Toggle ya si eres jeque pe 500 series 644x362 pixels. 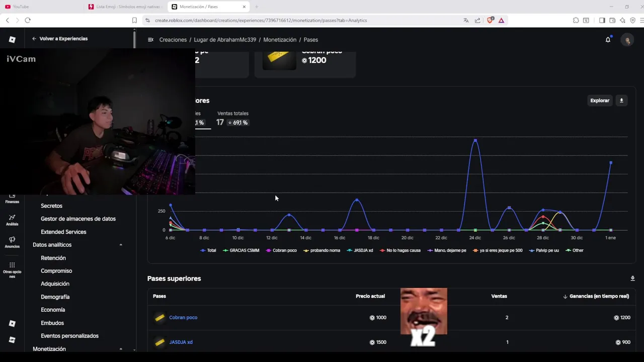pyautogui.click(x=498, y=250)
